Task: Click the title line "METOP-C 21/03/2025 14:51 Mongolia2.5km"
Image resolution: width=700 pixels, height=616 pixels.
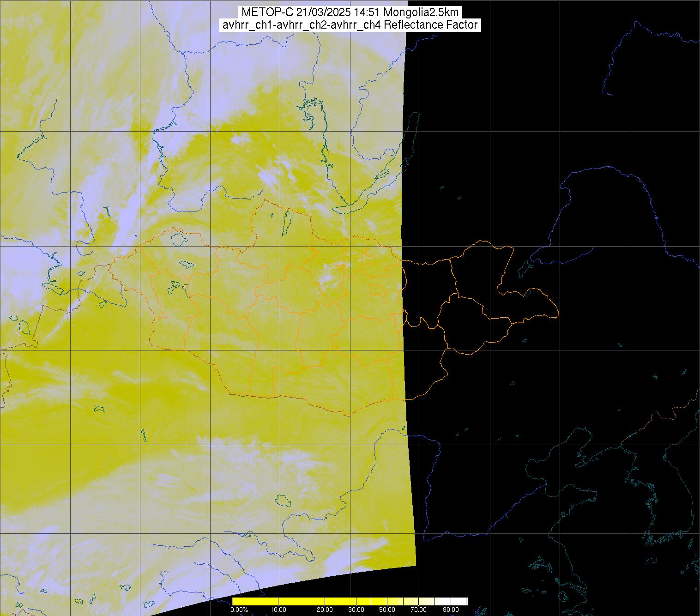Action: [x=350, y=12]
